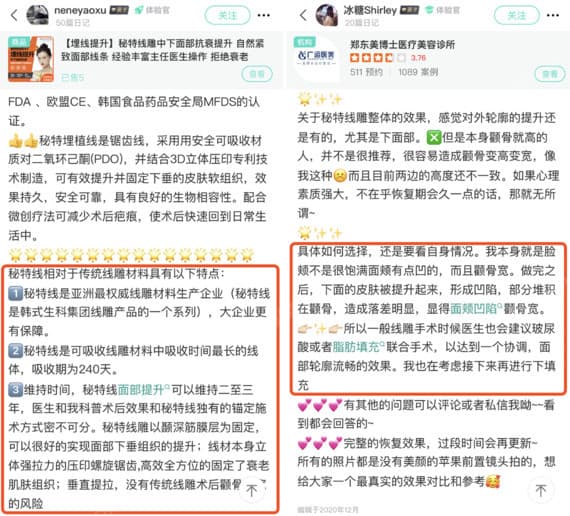Tap the clinic logo thumbnail
Screen dimensions: 570x516
316,58
